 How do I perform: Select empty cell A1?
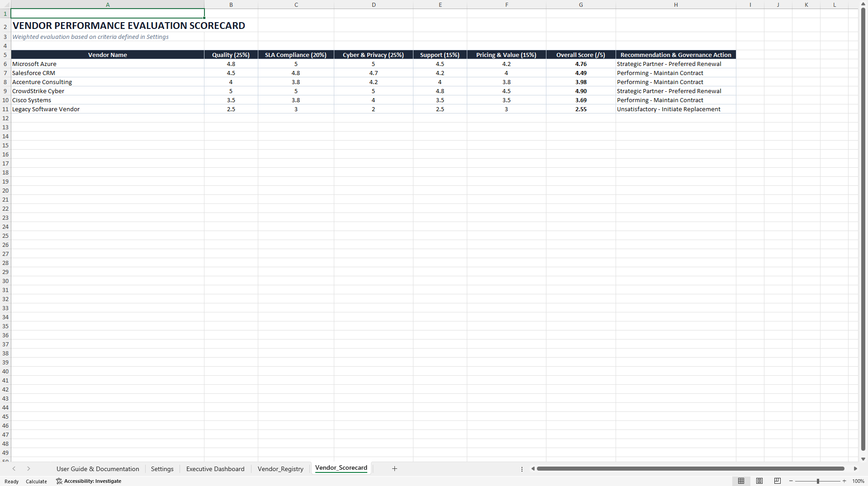[x=108, y=14]
